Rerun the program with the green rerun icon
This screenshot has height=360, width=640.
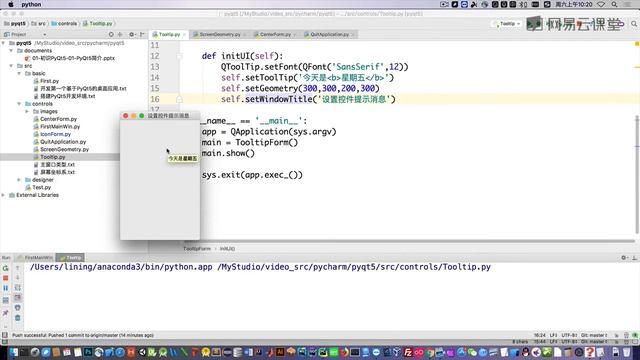coord(6,268)
